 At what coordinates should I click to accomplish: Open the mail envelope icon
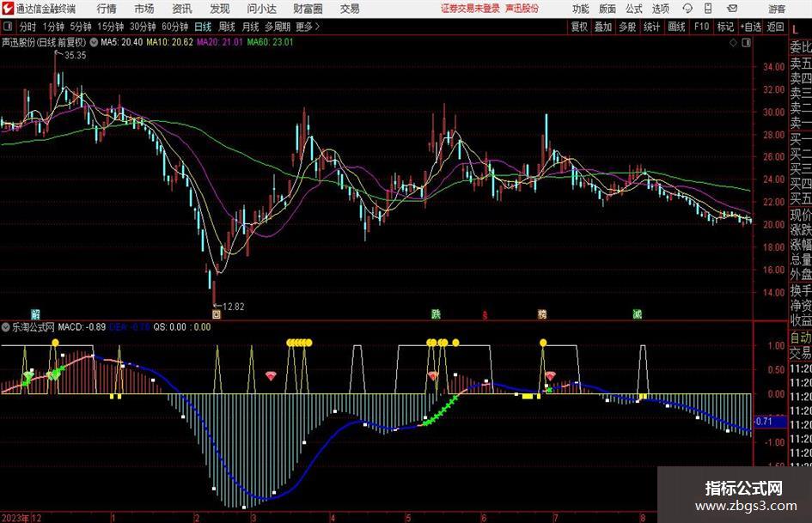click(732, 9)
